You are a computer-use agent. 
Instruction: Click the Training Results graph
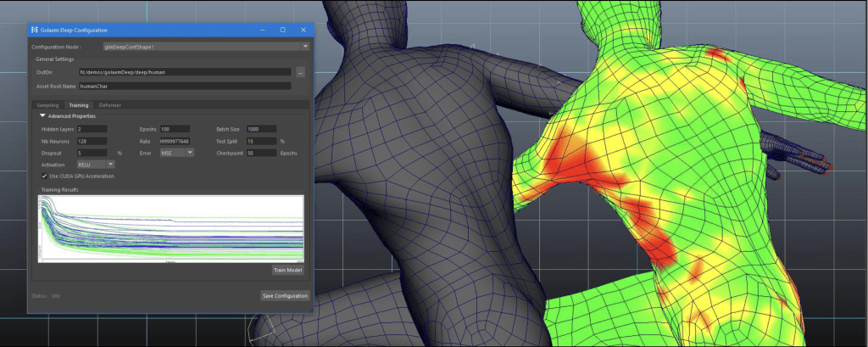coord(170,228)
